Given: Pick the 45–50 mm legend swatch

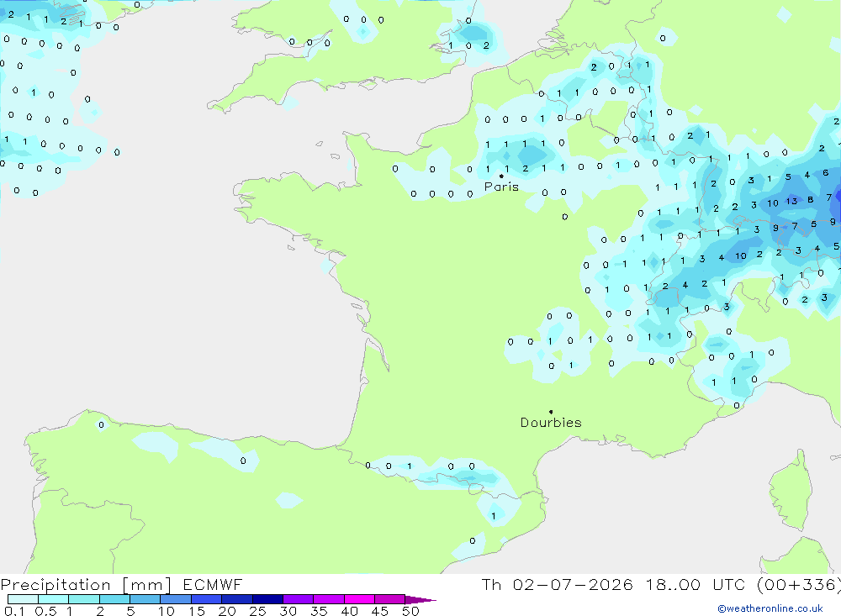Looking at the screenshot, I should pos(390,599).
